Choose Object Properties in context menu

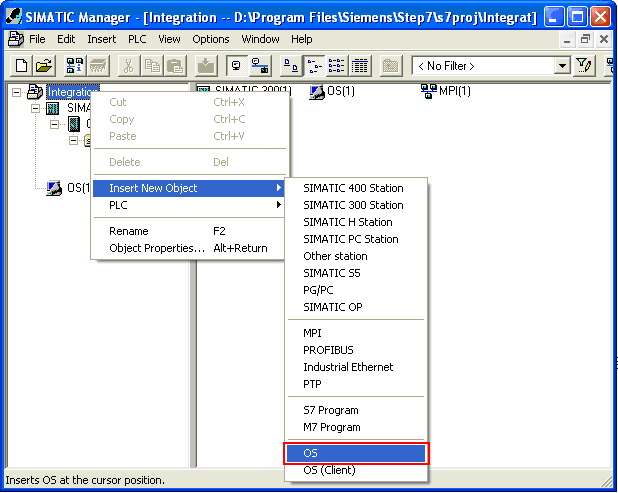[x=188, y=248]
